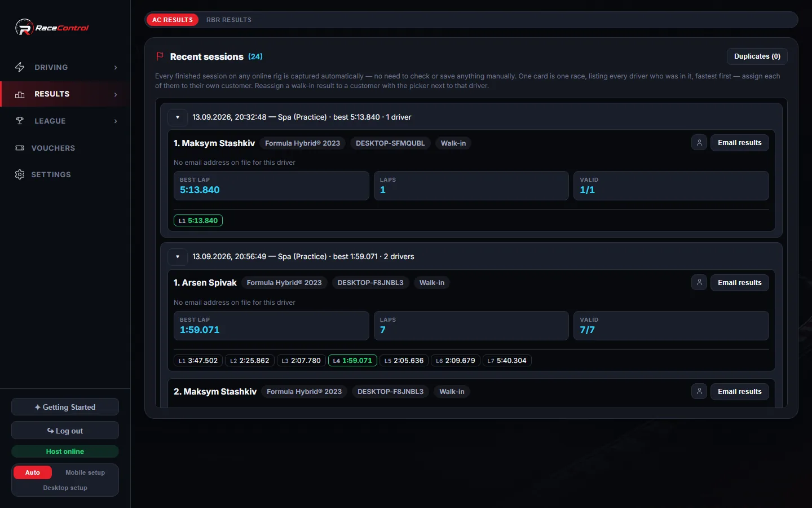Email results for Arsen Spivak
The image size is (812, 508).
click(740, 282)
